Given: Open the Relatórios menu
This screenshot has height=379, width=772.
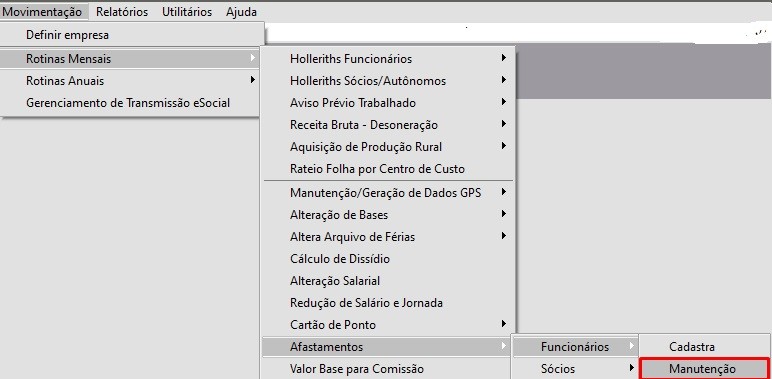Looking at the screenshot, I should [x=122, y=12].
